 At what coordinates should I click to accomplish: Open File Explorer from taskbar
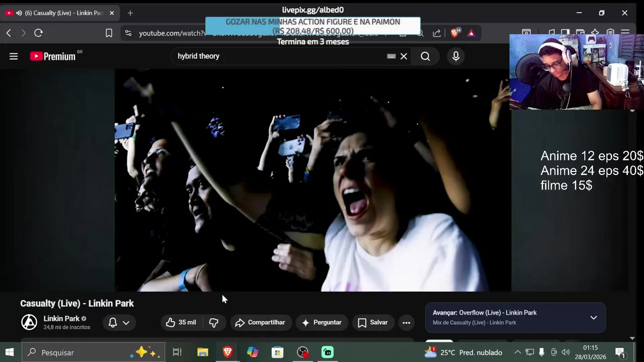[x=203, y=352]
